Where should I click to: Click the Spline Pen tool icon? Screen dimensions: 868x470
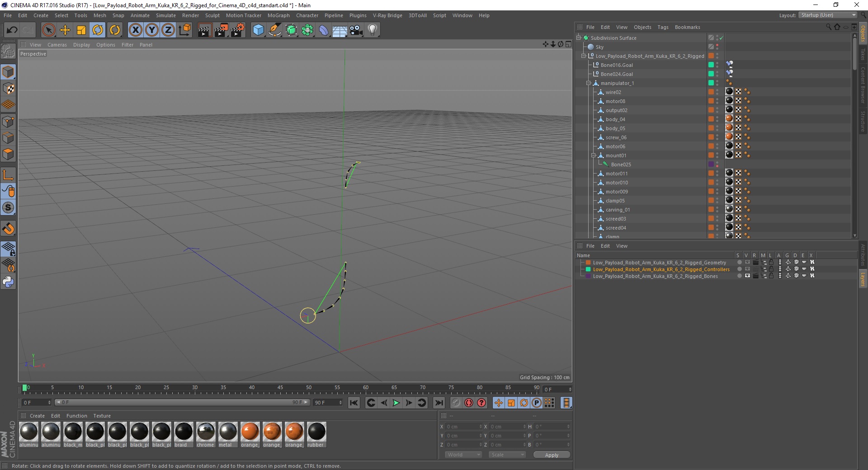click(275, 30)
